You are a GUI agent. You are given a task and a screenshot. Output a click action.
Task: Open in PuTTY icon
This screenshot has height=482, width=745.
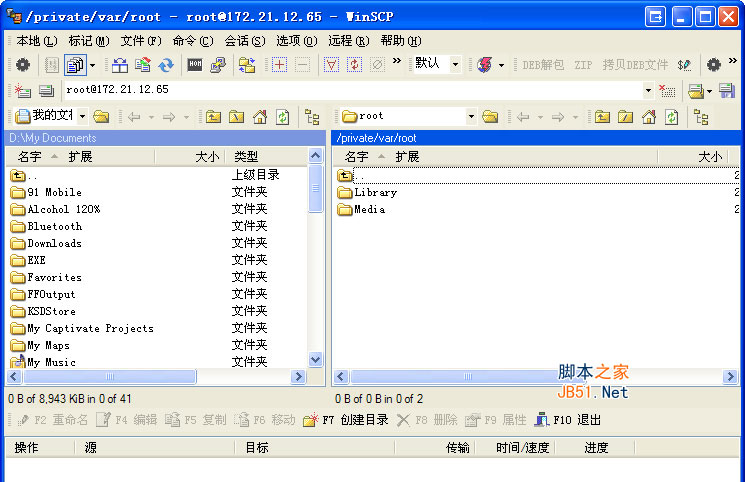218,65
